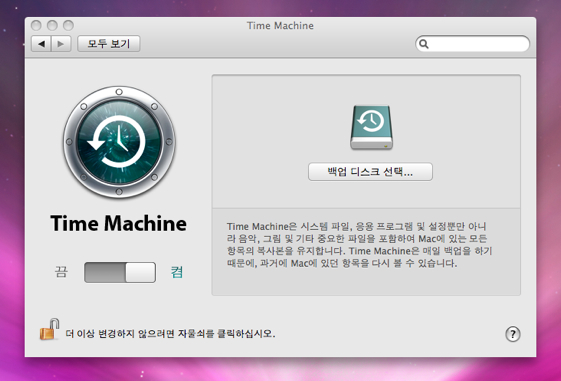Screen dimensions: 561x381
Task: Click the Time Machine heading text
Action: (x=118, y=224)
